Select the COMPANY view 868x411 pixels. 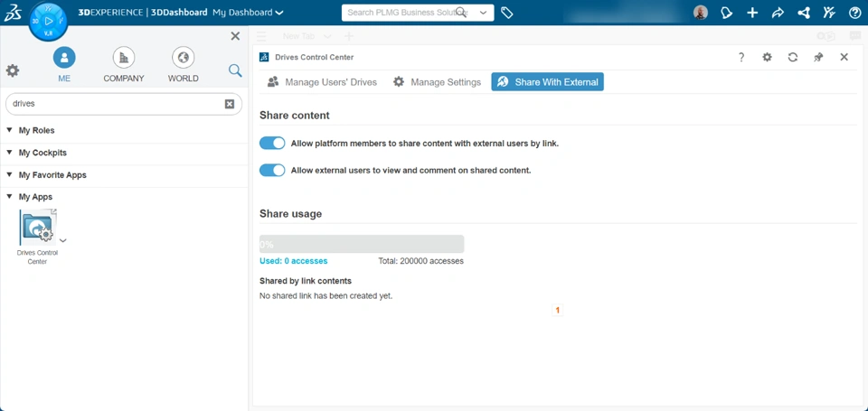click(124, 64)
